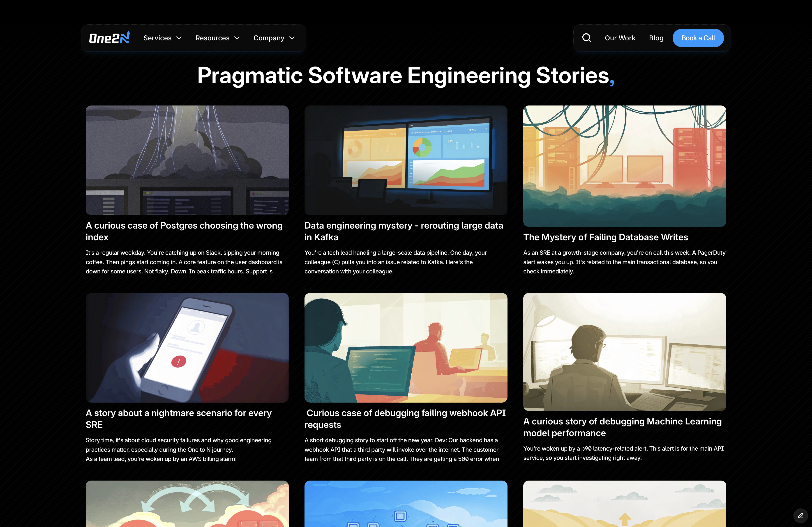The image size is (812, 527).
Task: Open the search magnifier icon
Action: pos(587,38)
